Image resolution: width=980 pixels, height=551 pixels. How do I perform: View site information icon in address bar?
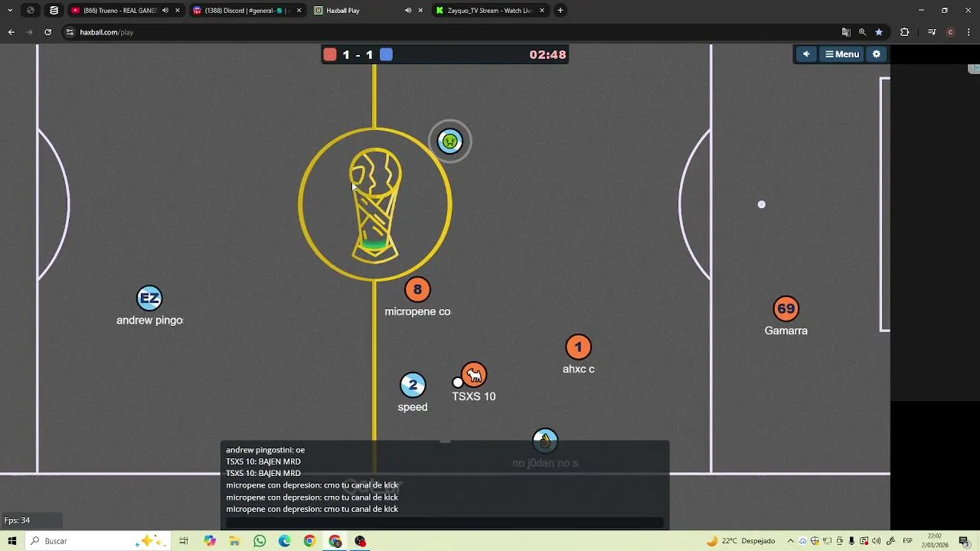[x=70, y=32]
